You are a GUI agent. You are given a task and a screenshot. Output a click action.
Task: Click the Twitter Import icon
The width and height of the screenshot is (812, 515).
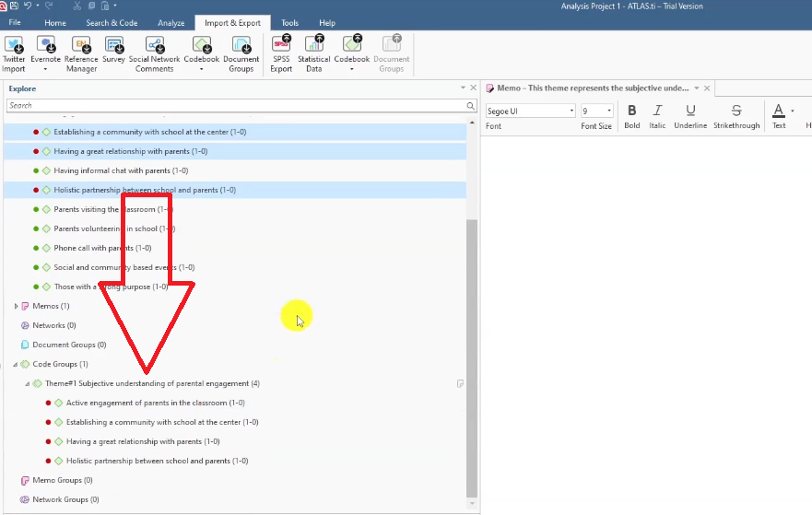click(x=14, y=46)
